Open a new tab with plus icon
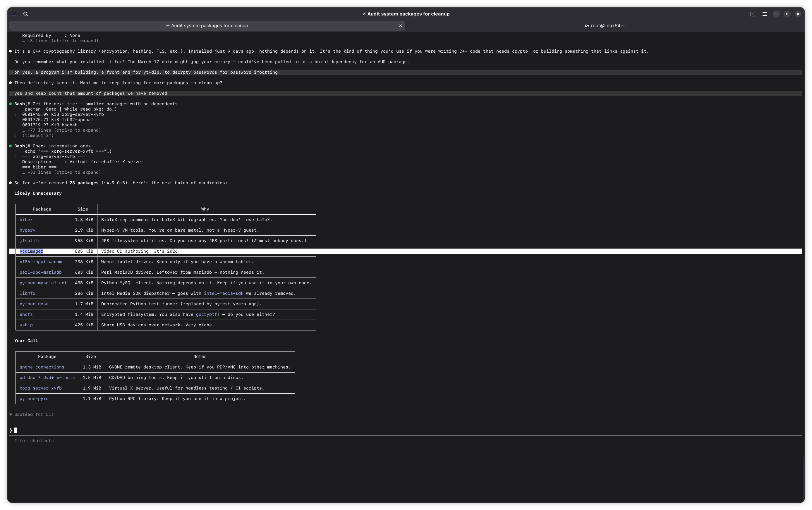 pyautogui.click(x=753, y=14)
